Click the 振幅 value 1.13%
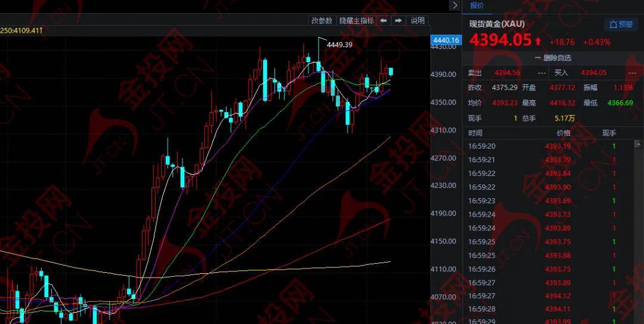The image size is (644, 324). coord(623,88)
